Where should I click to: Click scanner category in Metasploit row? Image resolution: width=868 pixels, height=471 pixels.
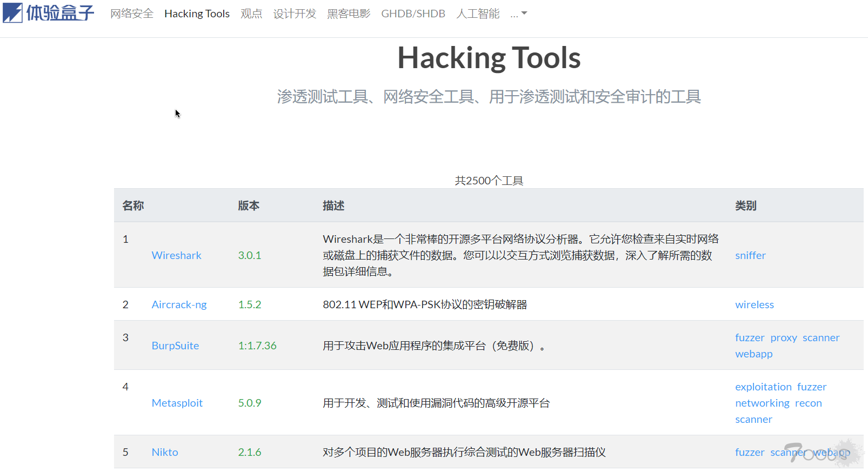coord(753,419)
